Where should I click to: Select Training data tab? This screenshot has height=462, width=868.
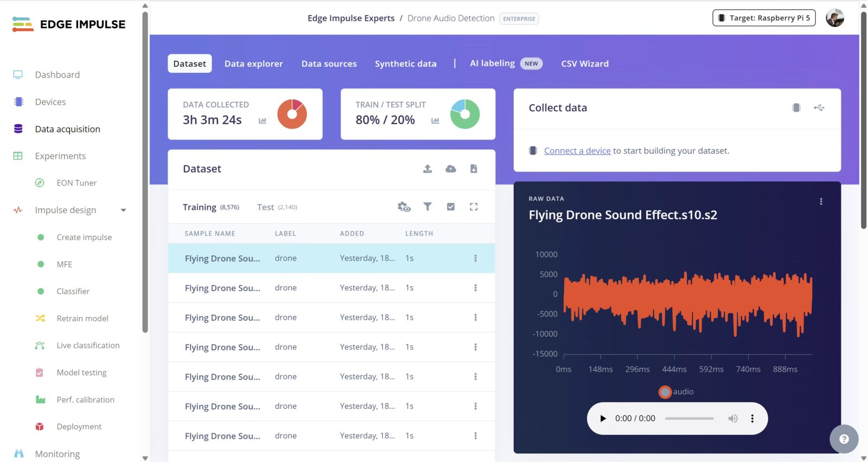pos(210,207)
